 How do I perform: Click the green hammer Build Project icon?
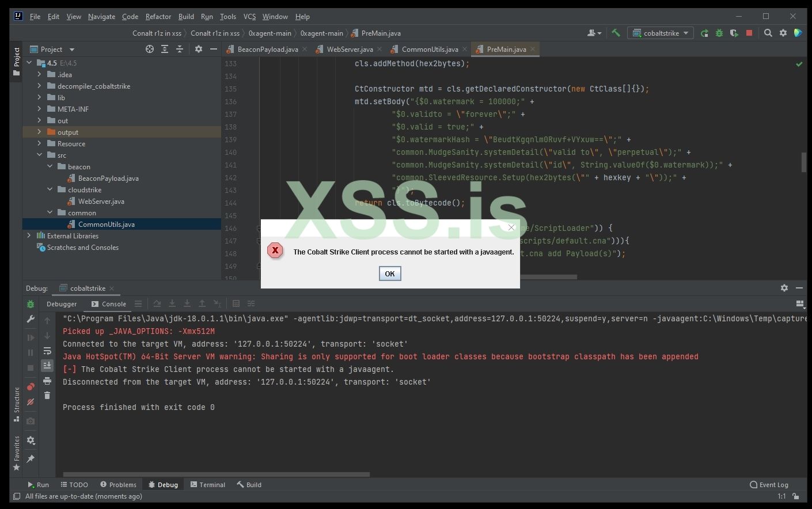coord(616,33)
